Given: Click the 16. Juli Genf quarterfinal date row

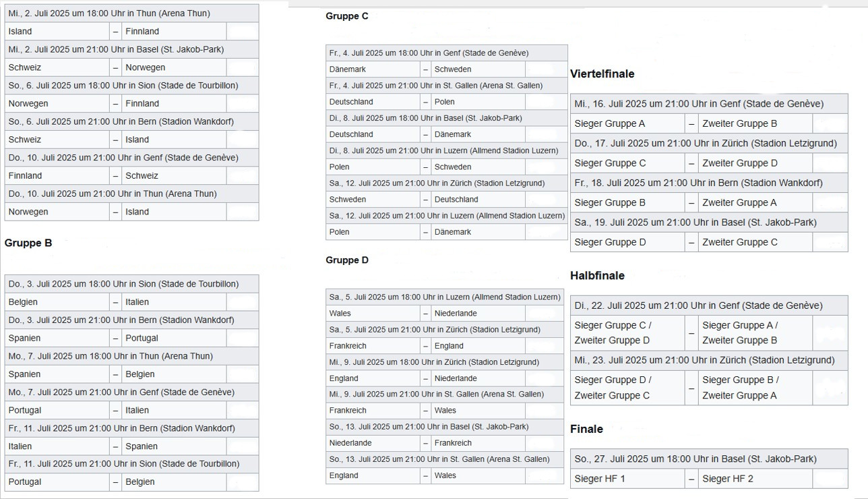Looking at the screenshot, I should [x=699, y=104].
